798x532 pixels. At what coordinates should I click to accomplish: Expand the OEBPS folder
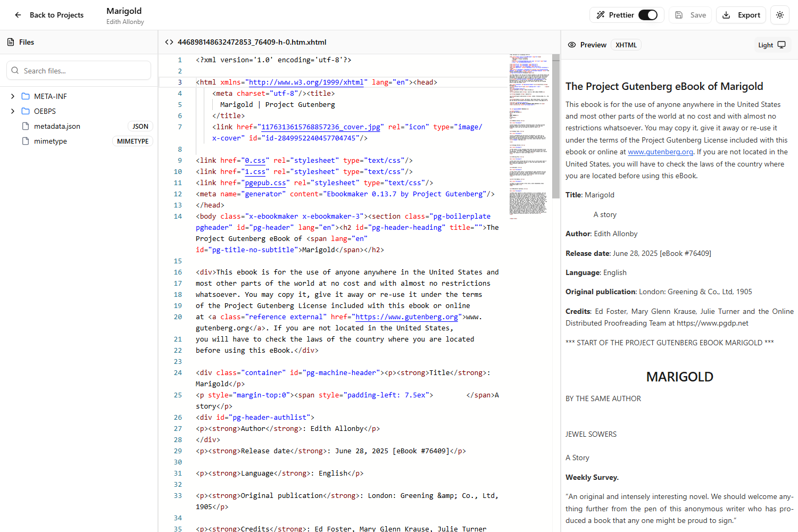click(x=12, y=111)
